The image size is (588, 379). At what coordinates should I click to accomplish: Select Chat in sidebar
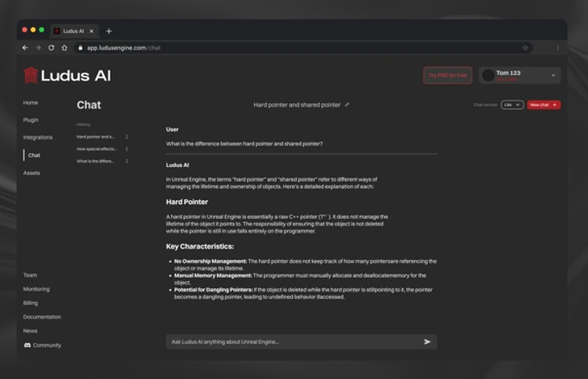[x=34, y=155]
